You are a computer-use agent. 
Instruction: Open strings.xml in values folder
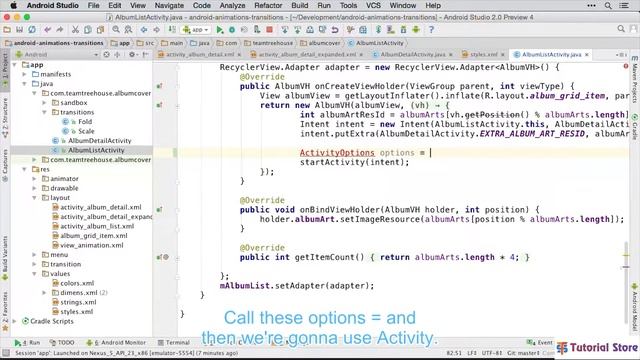click(x=78, y=302)
